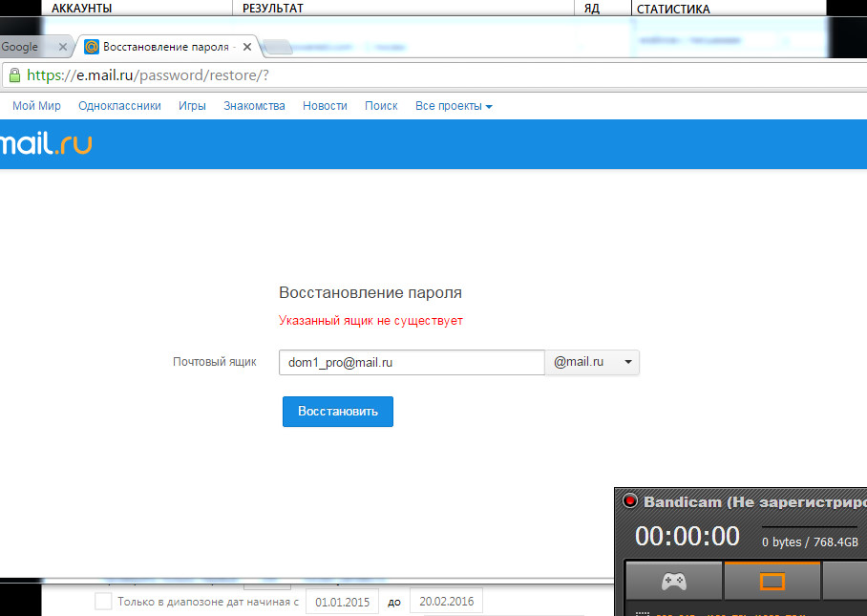Viewport: 867px width, 616px height.
Task: Click the Поиск navigation link
Action: point(381,106)
